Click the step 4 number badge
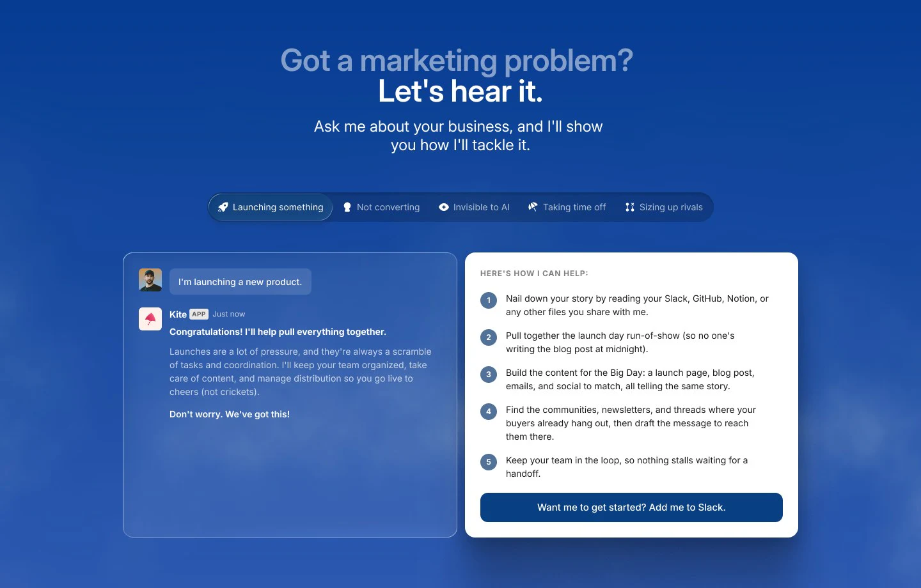Screen dimensions: 921x588 point(489,412)
